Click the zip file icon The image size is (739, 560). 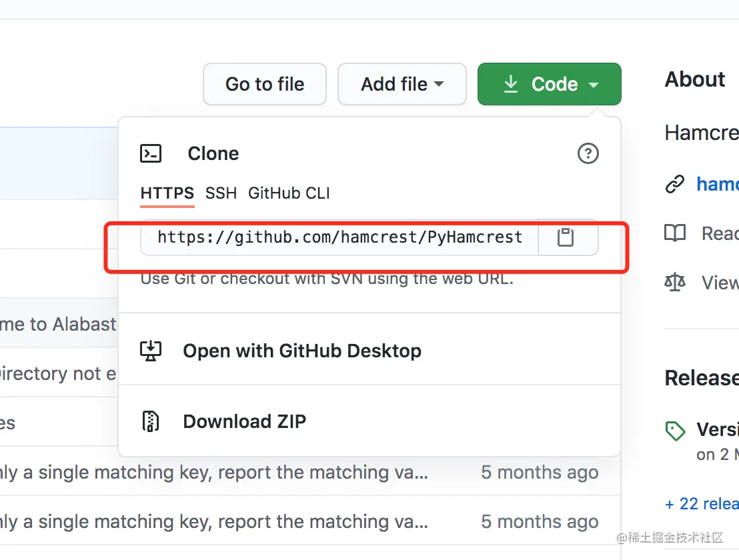pos(151,421)
